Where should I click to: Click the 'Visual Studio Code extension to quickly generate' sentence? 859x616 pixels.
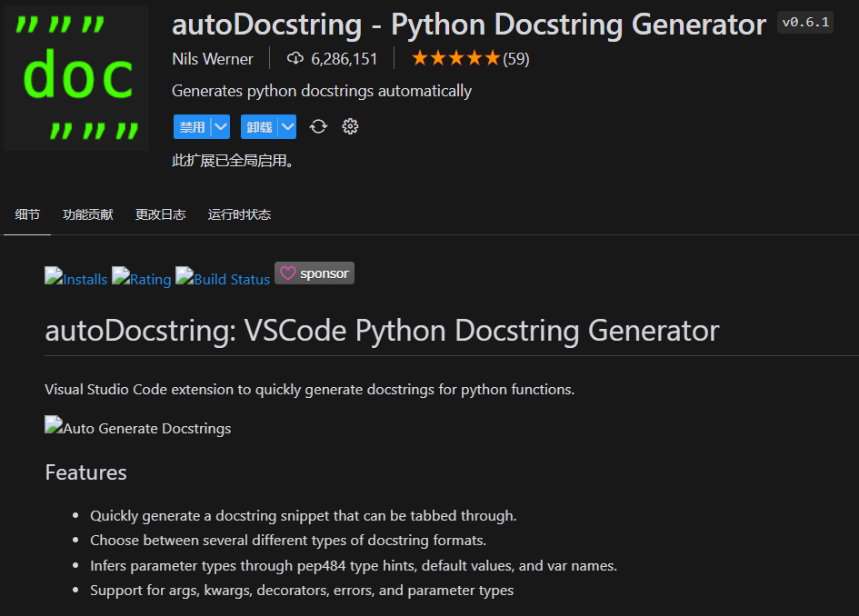(310, 389)
